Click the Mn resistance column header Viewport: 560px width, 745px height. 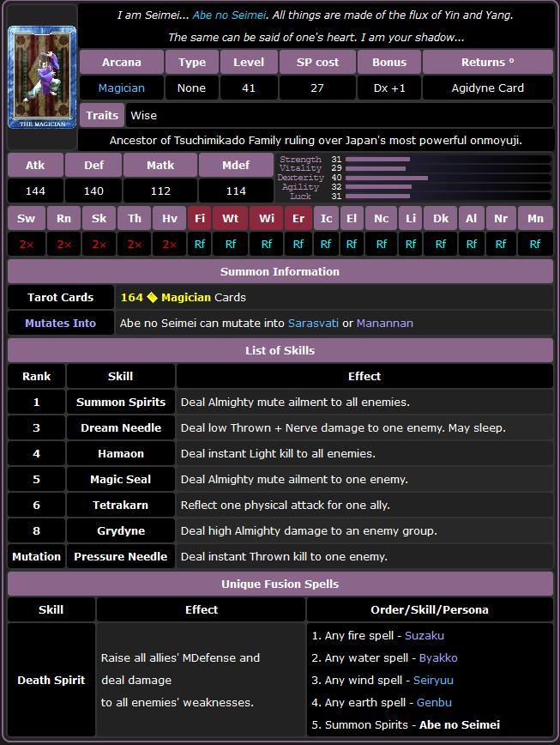pyautogui.click(x=535, y=219)
